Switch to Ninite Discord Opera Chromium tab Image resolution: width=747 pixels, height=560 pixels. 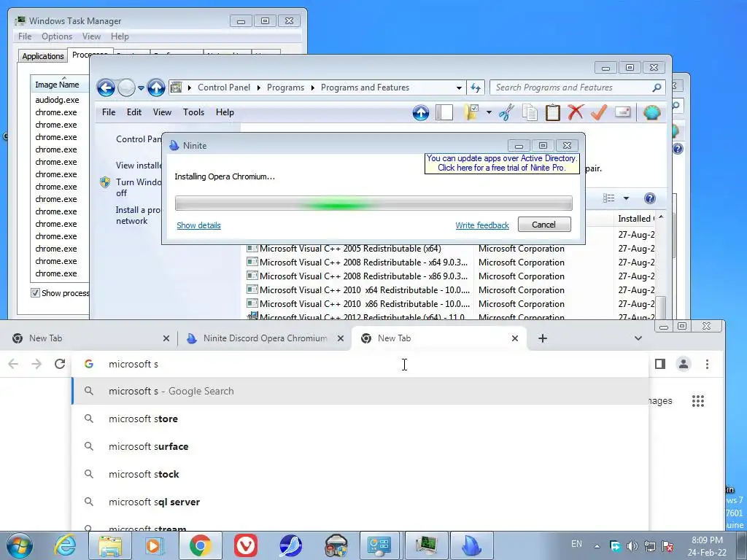point(265,338)
